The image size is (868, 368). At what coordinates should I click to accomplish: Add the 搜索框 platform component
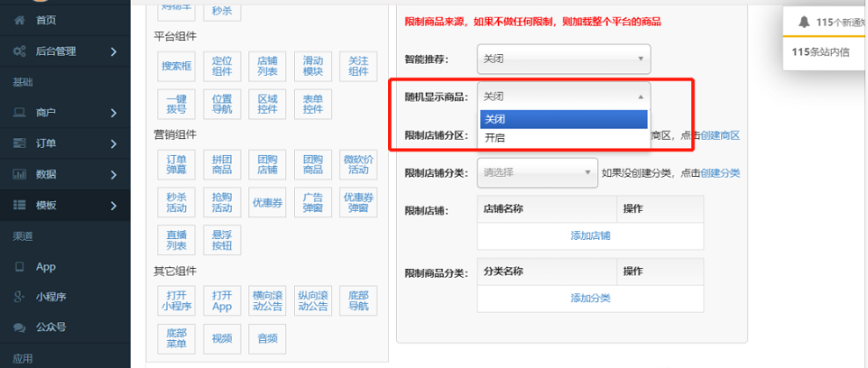[176, 66]
